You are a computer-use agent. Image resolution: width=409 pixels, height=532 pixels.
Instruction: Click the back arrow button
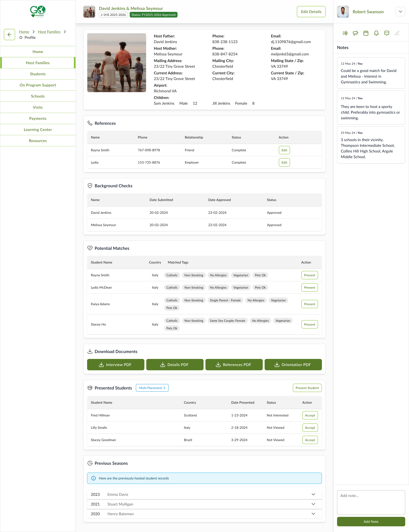[x=9, y=35]
